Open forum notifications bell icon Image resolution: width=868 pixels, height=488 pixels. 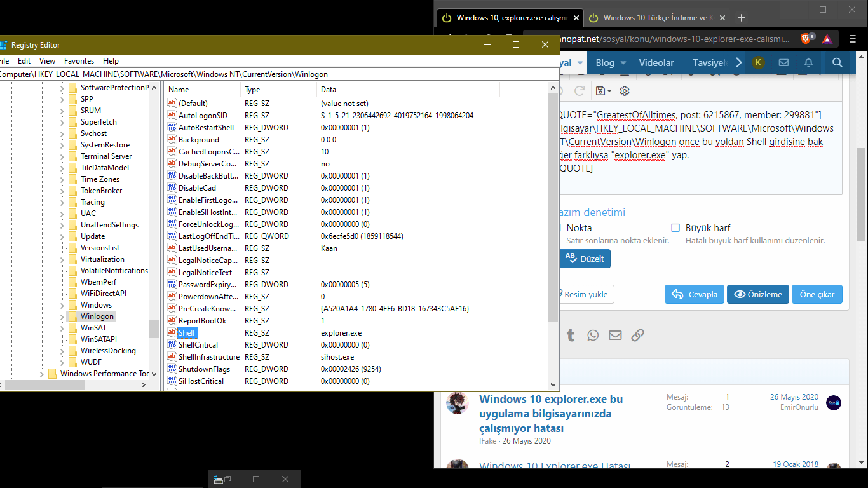pyautogui.click(x=808, y=62)
